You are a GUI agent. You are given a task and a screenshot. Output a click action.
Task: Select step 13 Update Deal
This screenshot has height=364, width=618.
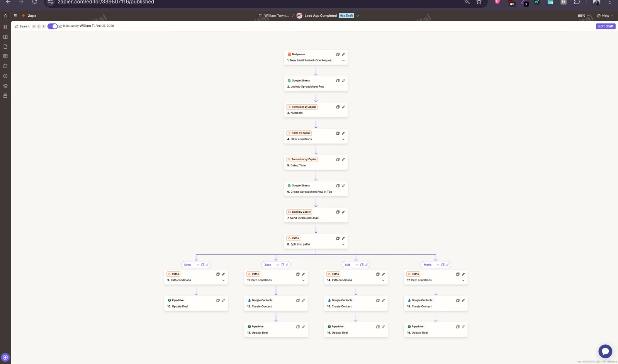click(276, 330)
